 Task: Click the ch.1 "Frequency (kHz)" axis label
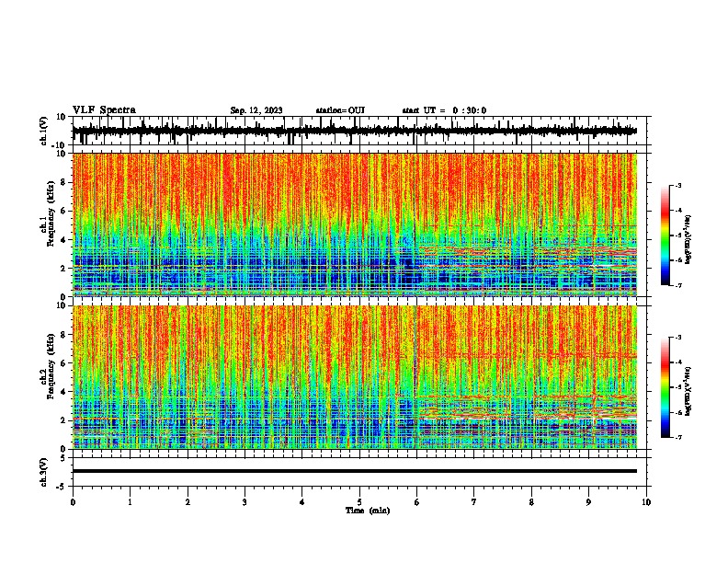(x=51, y=213)
